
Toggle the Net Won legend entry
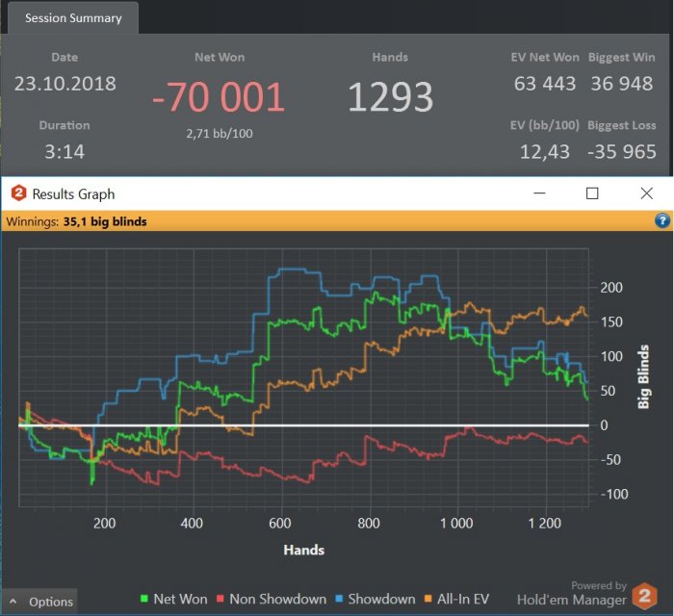click(x=173, y=599)
